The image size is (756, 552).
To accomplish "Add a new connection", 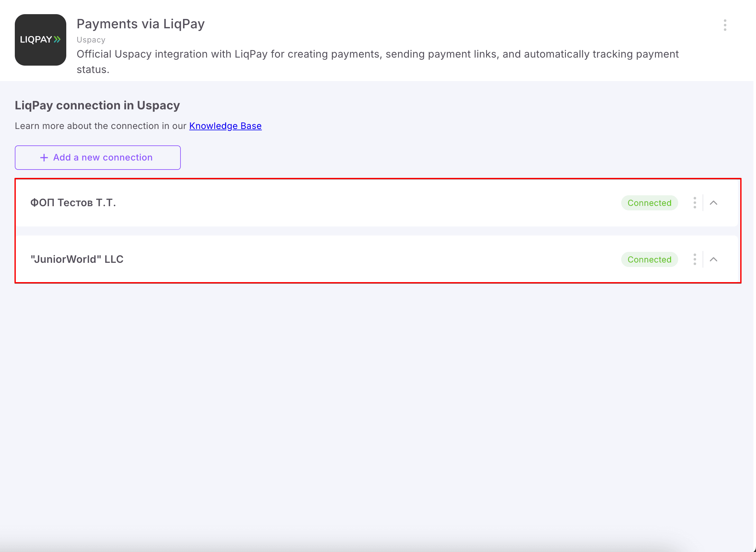I will click(97, 157).
